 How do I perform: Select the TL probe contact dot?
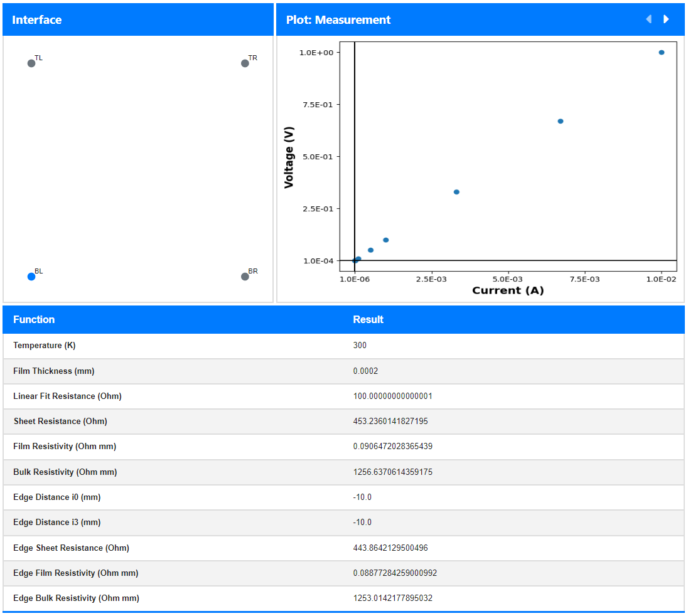point(31,63)
